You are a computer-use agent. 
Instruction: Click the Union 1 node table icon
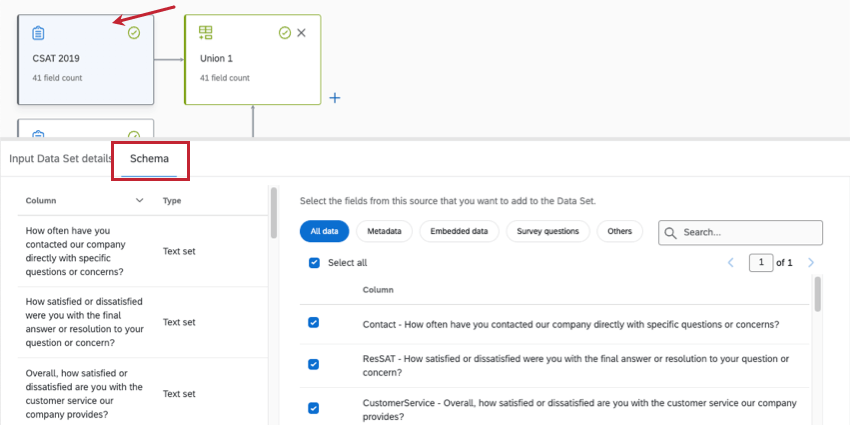[x=206, y=33]
